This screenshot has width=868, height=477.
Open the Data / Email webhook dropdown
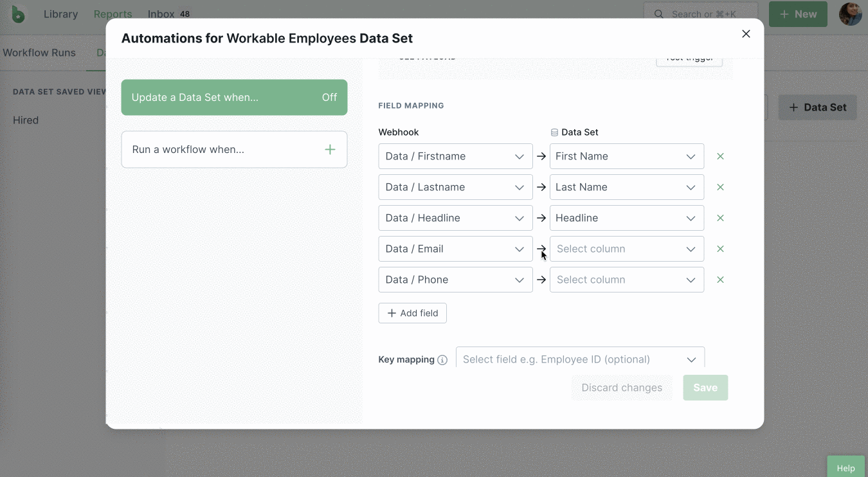(x=455, y=249)
